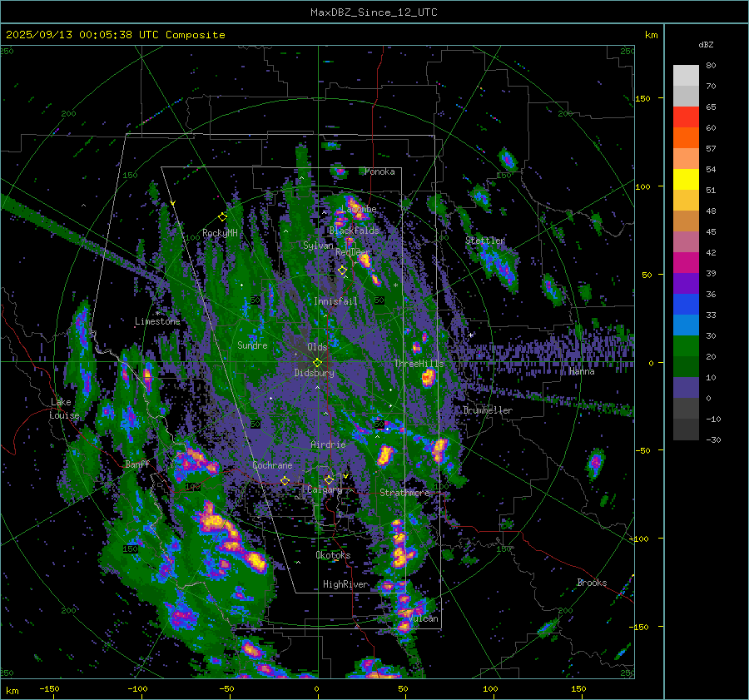Click the Didsbury city label
Screen dimensions: 749x700
(x=314, y=373)
